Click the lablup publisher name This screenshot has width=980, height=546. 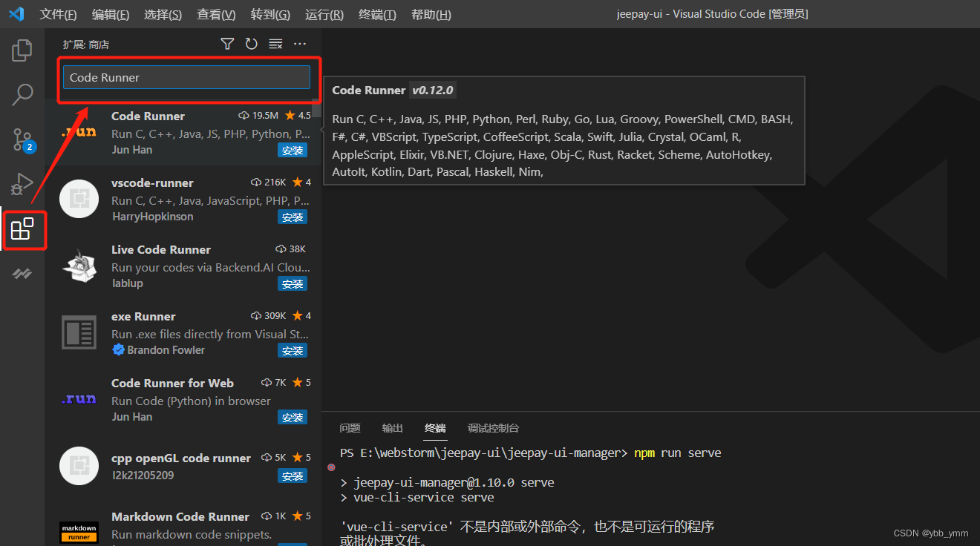pyautogui.click(x=128, y=283)
